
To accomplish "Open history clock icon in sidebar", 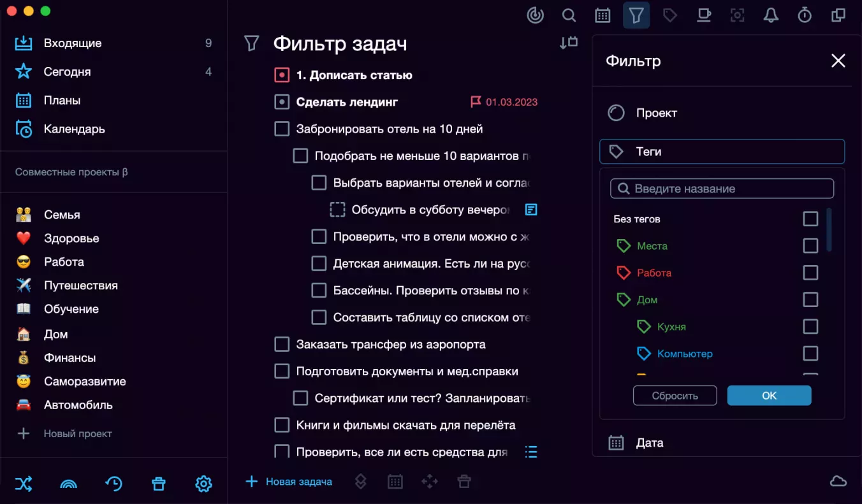I will coord(113,484).
